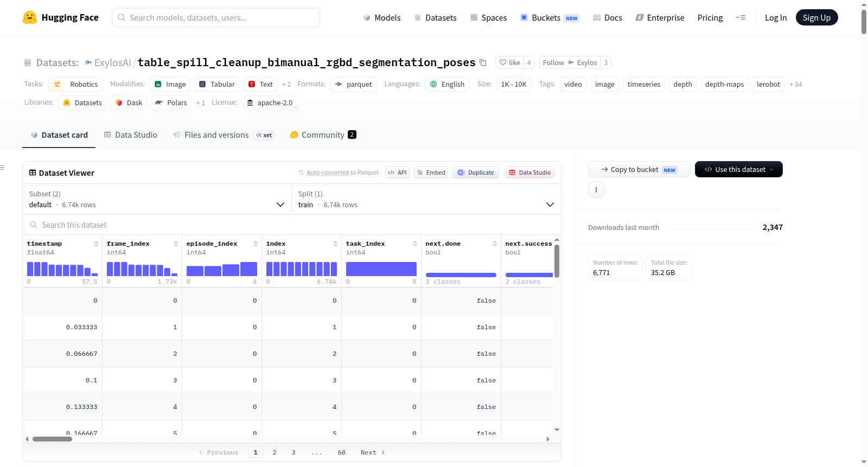Click the ExylosAi organization avatar icon
This screenshot has width=868, height=467.
click(x=88, y=62)
